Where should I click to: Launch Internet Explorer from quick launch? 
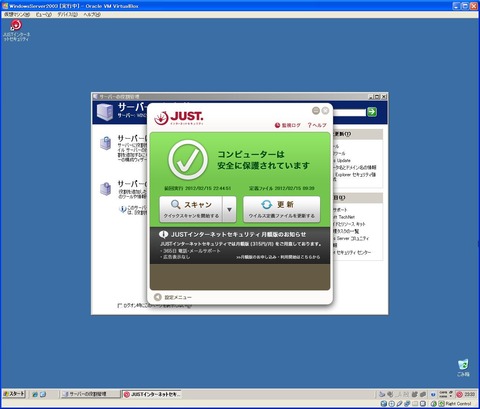click(35, 394)
